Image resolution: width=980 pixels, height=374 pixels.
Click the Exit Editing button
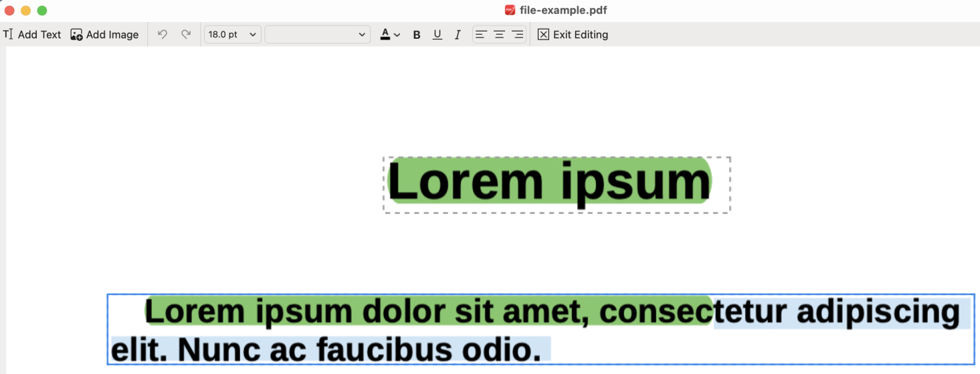point(573,35)
